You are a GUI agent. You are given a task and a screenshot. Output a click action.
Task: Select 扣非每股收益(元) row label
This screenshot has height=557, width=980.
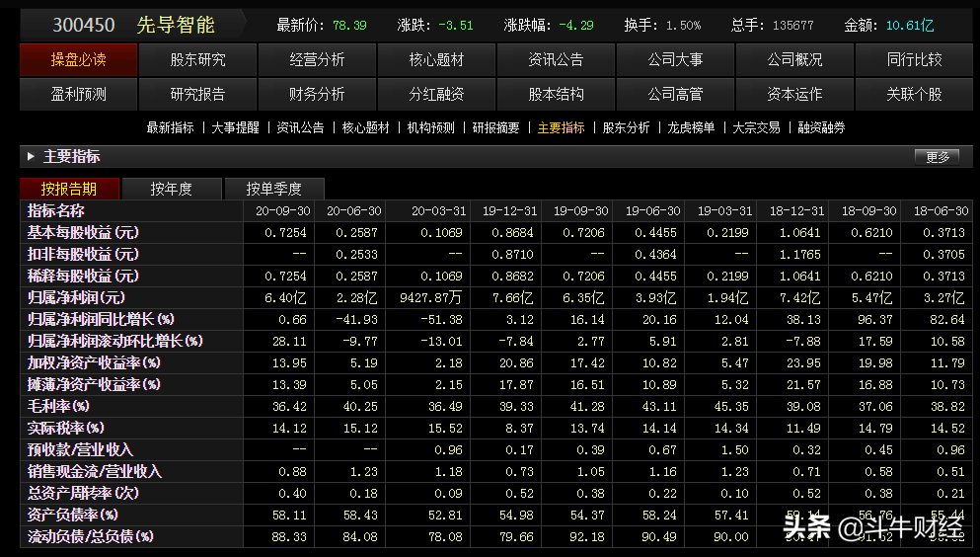[83, 255]
